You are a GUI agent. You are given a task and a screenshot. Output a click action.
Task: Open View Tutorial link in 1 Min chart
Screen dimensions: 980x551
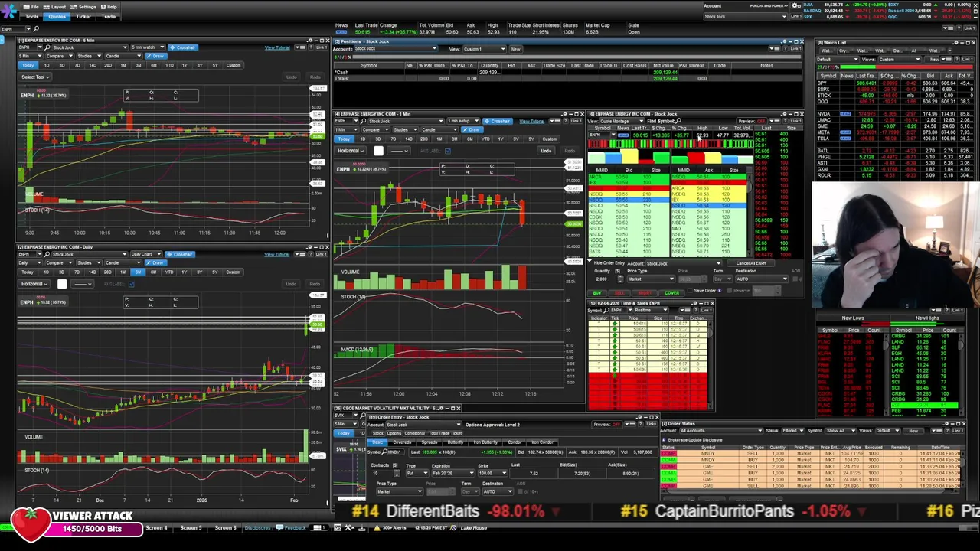tap(531, 121)
